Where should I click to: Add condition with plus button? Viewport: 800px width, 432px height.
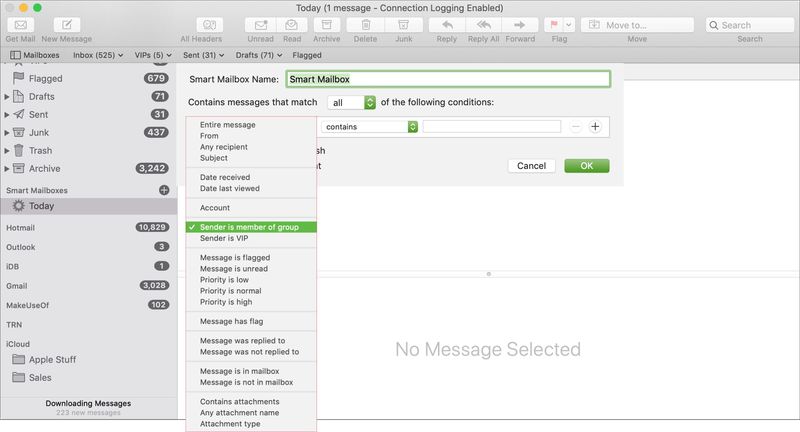pyautogui.click(x=595, y=126)
